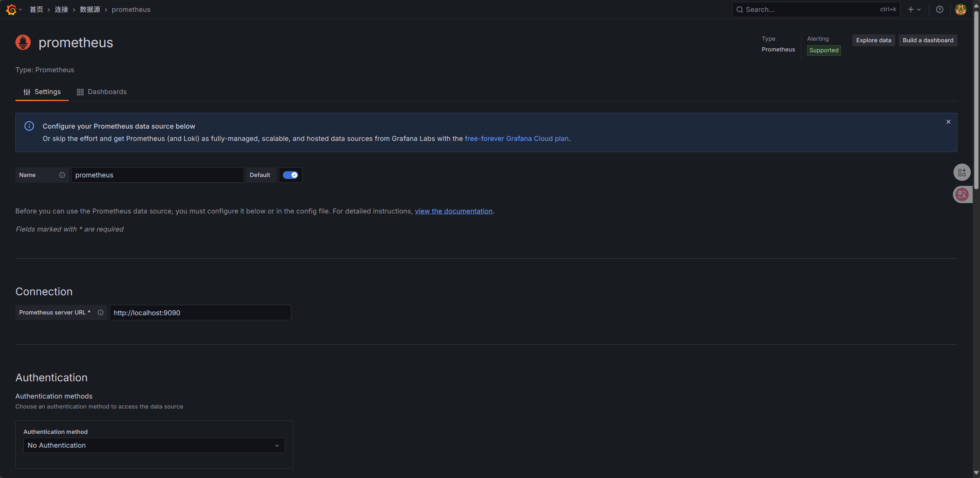Click the blue info circle in banner
This screenshot has width=980, height=478.
(x=29, y=126)
